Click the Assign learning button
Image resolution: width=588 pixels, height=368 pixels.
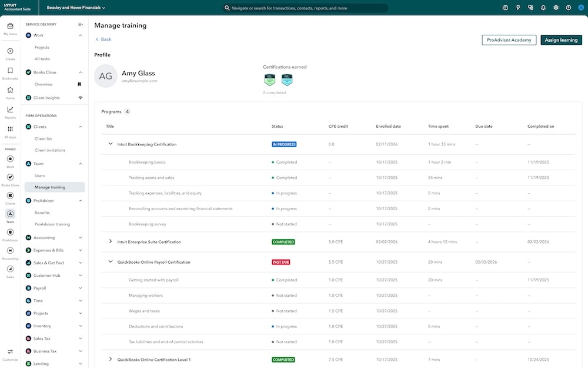(x=561, y=40)
